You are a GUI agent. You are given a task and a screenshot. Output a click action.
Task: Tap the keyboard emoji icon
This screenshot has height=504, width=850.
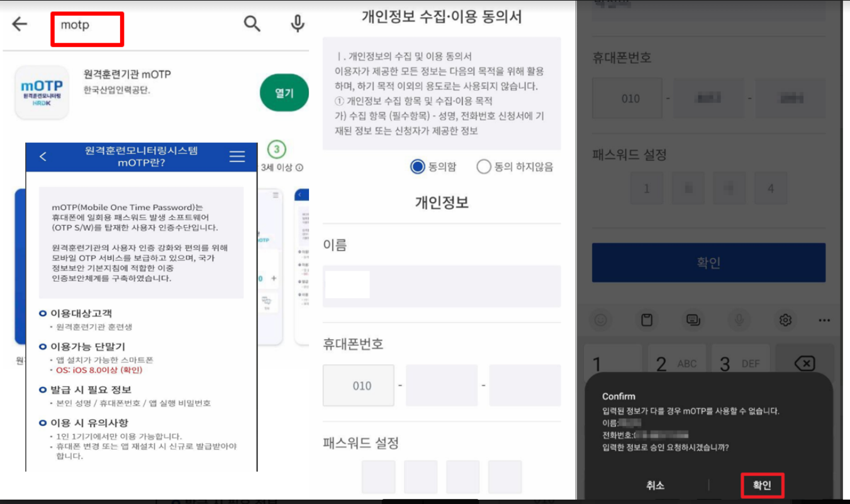tap(601, 320)
